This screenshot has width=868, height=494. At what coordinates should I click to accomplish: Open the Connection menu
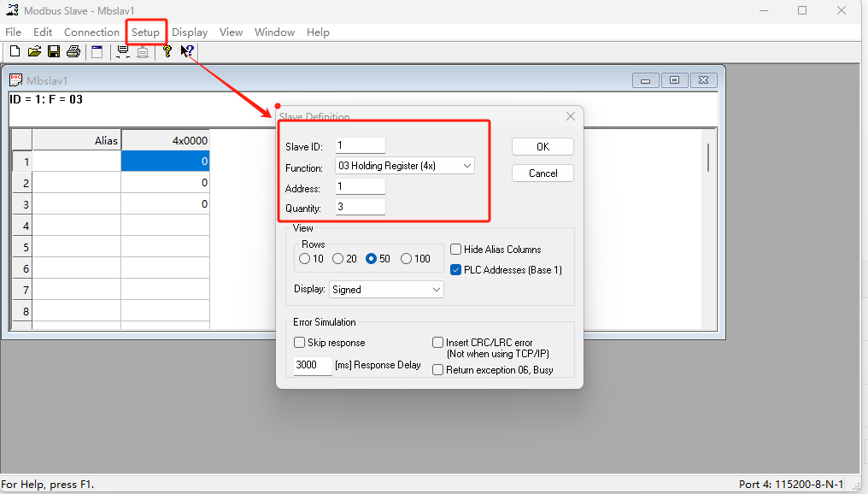click(91, 32)
